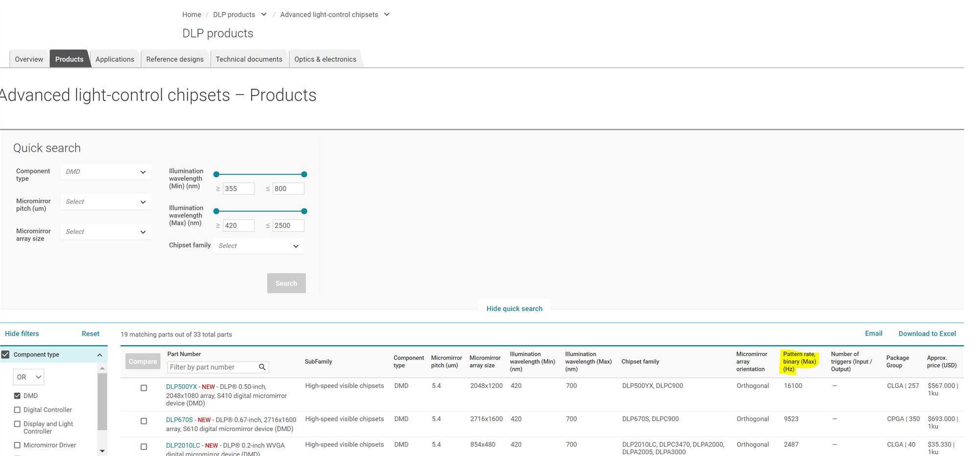Open the DLP products breadcrumb chevron
980x456 pixels.
click(264, 15)
